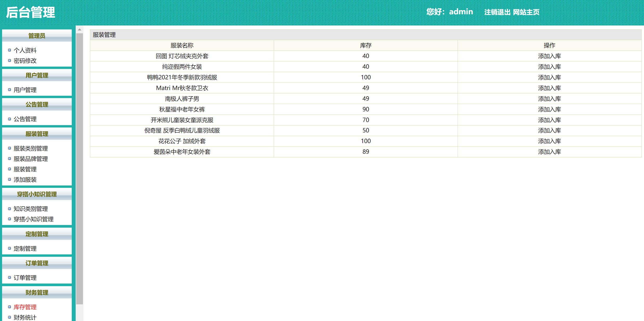
Task: Toggle the 财务管理 section header
Action: (x=37, y=293)
